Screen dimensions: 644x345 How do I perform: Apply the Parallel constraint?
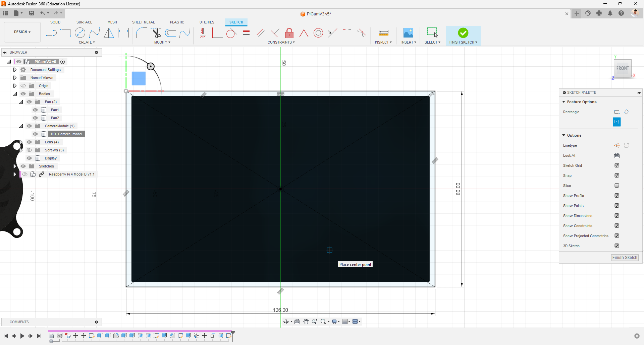pos(261,33)
